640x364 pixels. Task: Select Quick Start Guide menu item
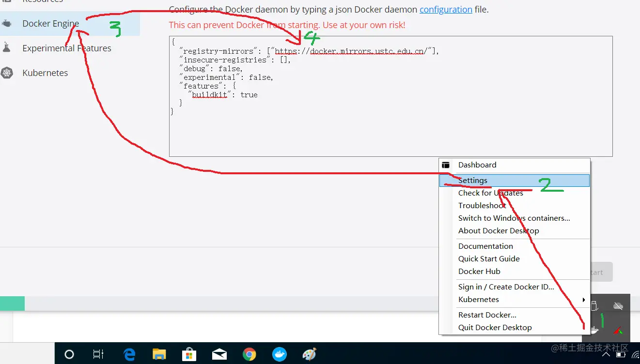coord(515,259)
